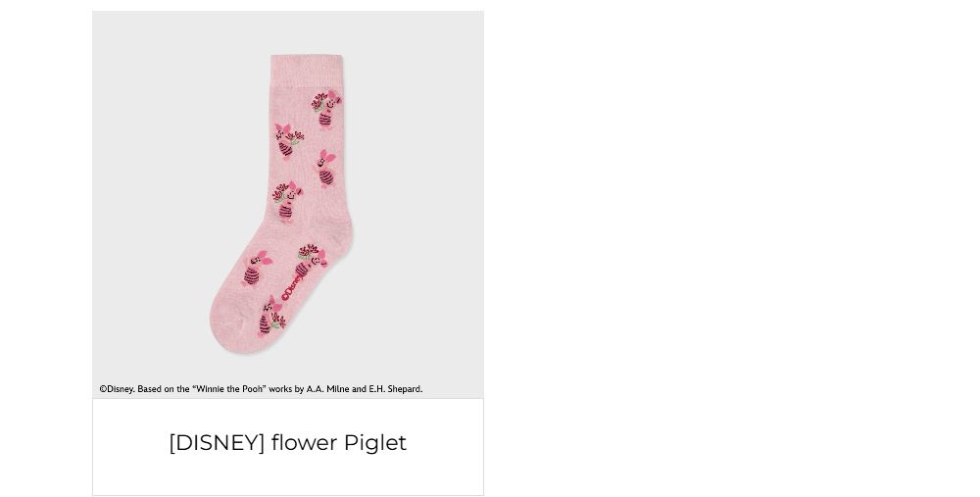Click the second Piglet from the top on the left

[x=288, y=141]
